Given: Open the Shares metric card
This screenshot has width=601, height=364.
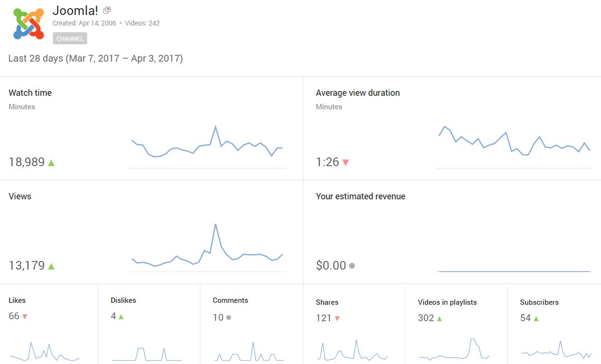Looking at the screenshot, I should [x=354, y=325].
